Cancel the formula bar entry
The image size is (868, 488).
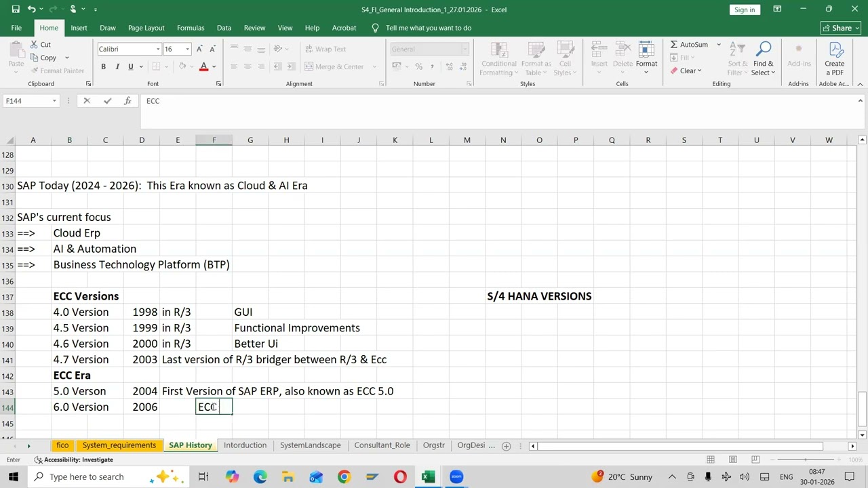click(87, 101)
